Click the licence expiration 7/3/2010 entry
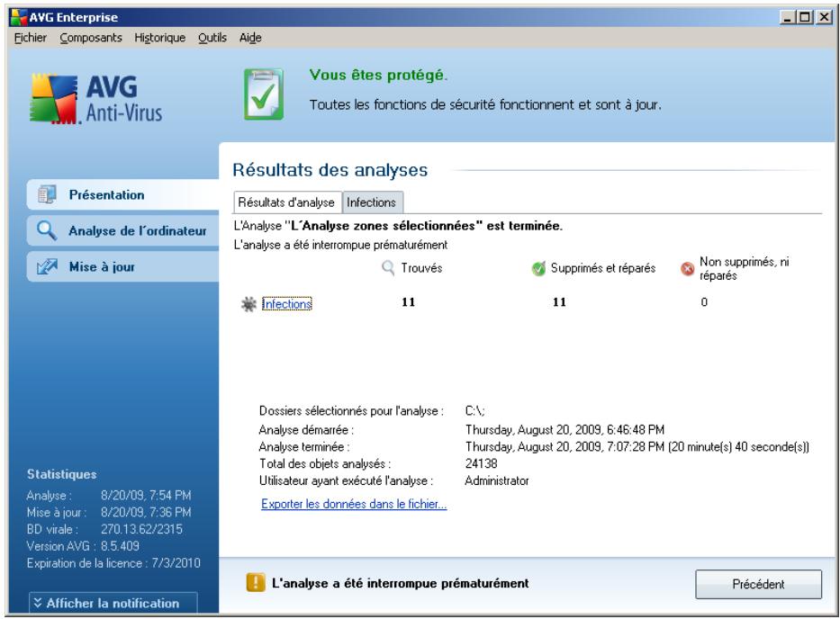 113,563
